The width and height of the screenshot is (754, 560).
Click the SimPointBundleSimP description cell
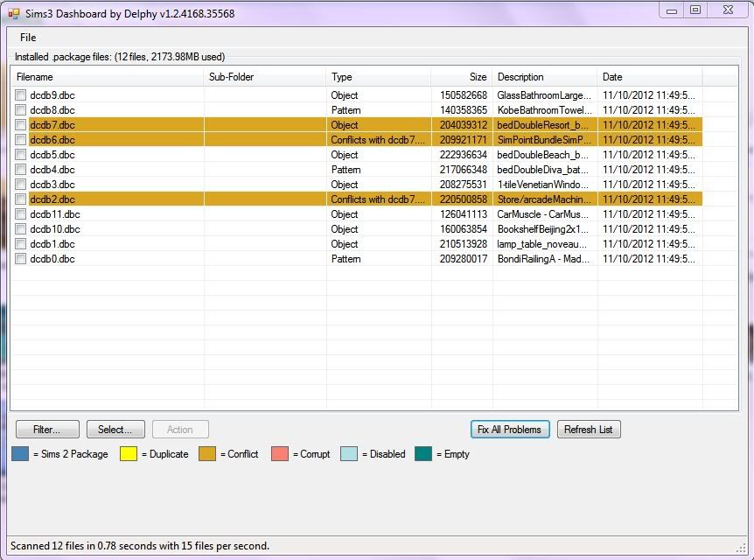[544, 140]
